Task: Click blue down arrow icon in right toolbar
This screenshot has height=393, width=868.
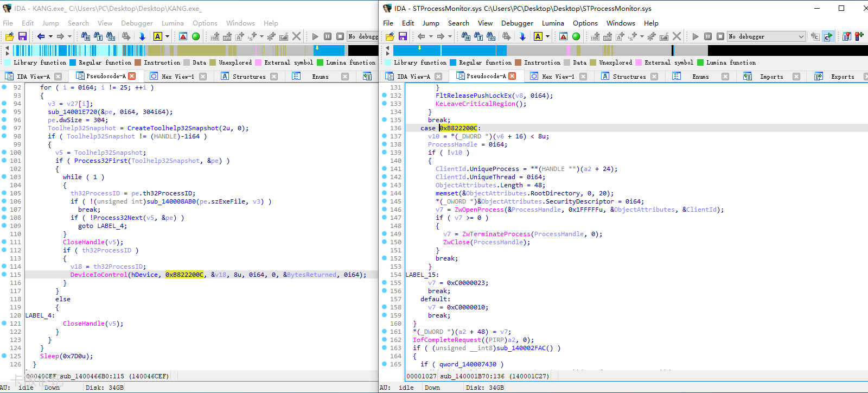Action: (522, 36)
